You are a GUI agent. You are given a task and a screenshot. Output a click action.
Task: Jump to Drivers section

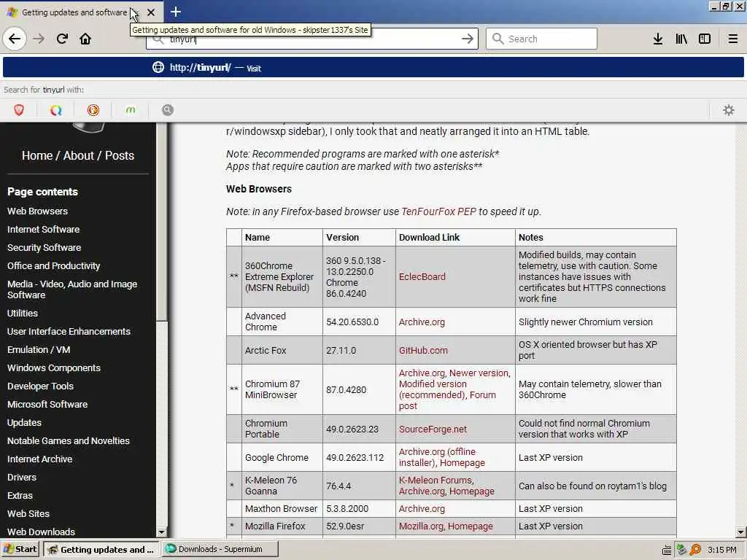click(x=22, y=477)
